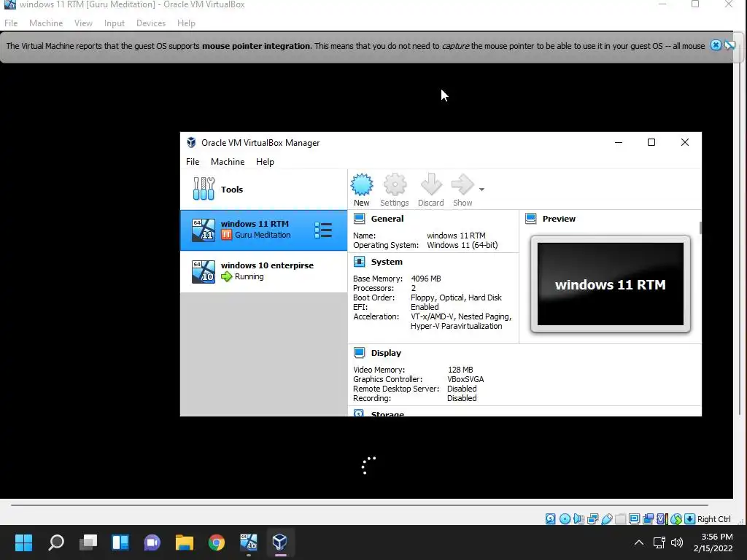Click the Video Memory value 128 MB
The image size is (747, 560).
pos(460,370)
